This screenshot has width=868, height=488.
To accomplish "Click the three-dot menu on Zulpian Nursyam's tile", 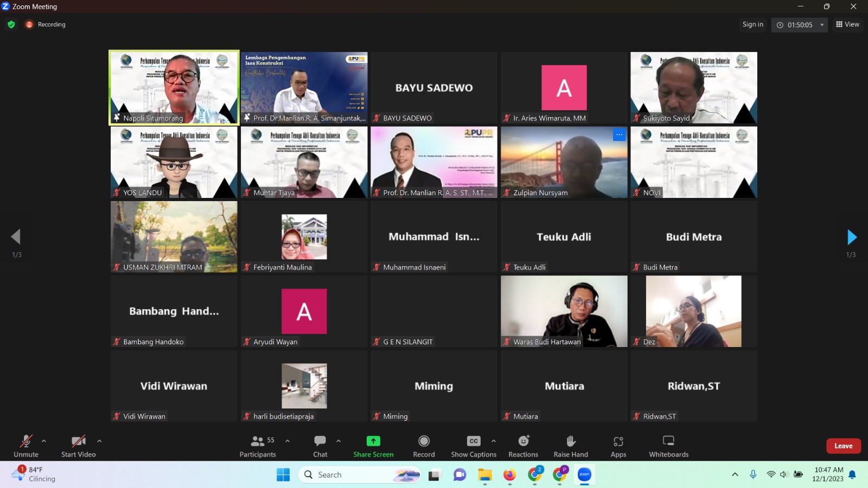I will pos(619,135).
